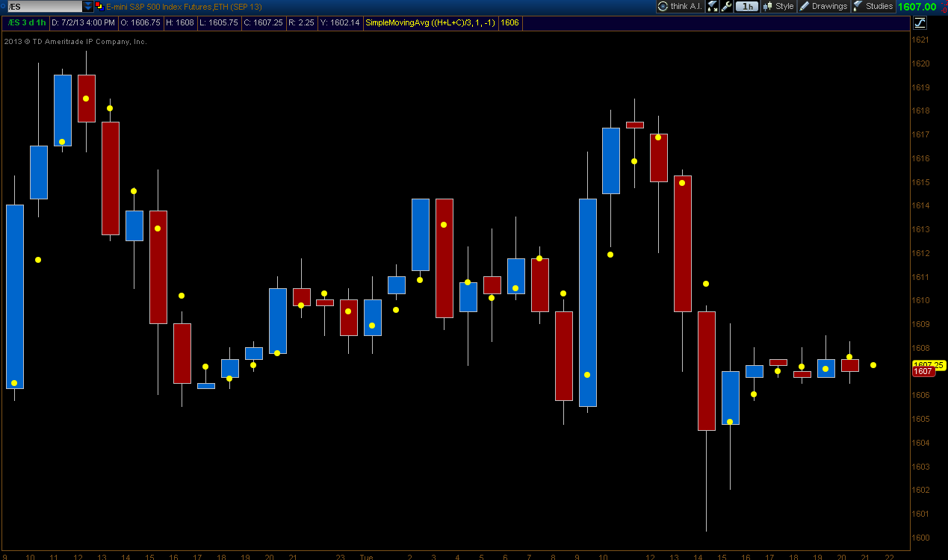The width and height of the screenshot is (948, 560).
Task: Click the curve scale icon above price axis
Action: (x=920, y=22)
